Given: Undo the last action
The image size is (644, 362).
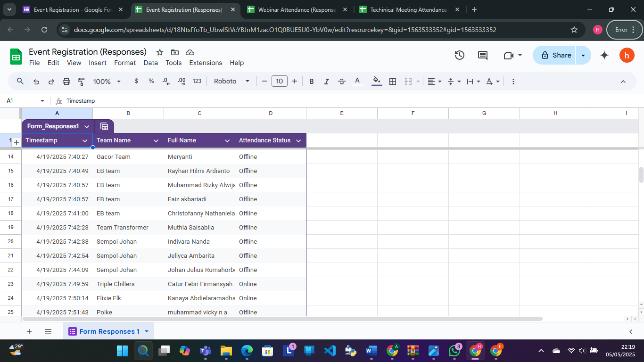Looking at the screenshot, I should [36, 82].
